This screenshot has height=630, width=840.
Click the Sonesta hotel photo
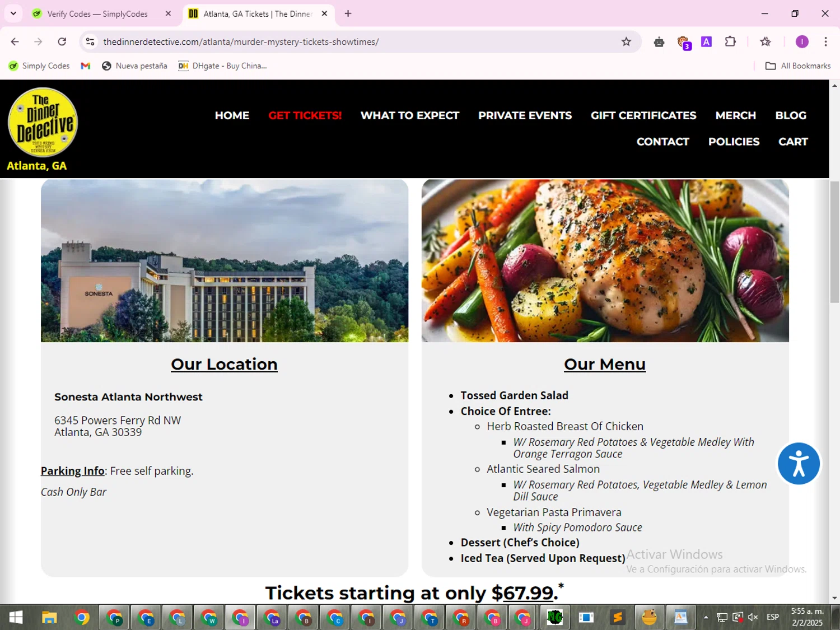coord(225,260)
